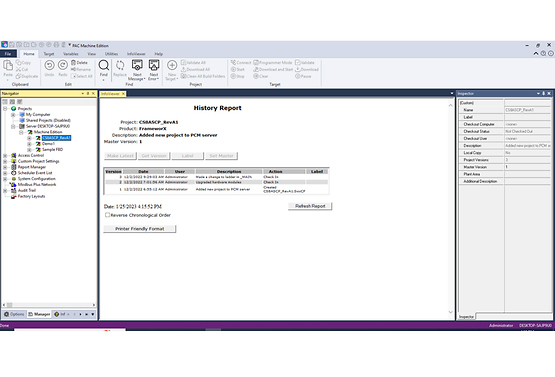Click the Connect icon in Target group
555x377 pixels.
(233, 63)
